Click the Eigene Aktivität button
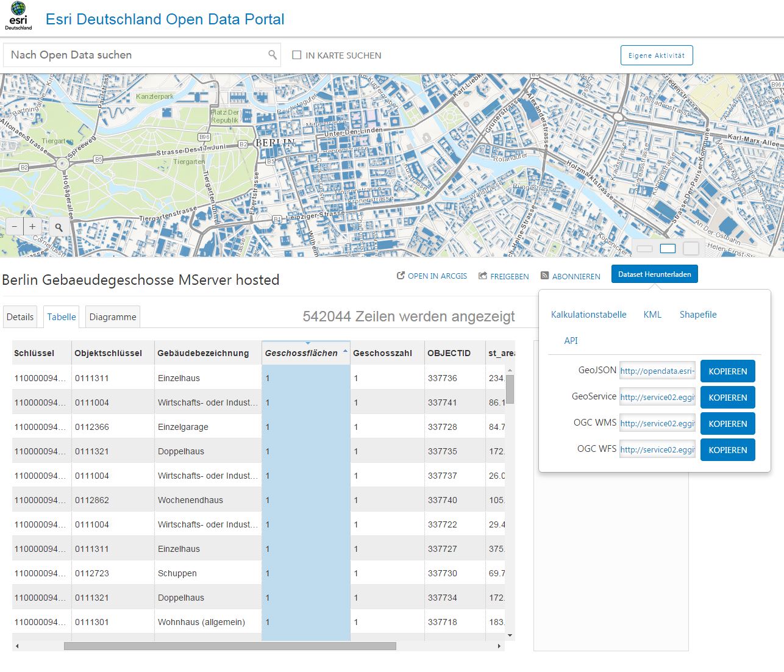Viewport: 784px width, 672px height. pyautogui.click(x=656, y=55)
